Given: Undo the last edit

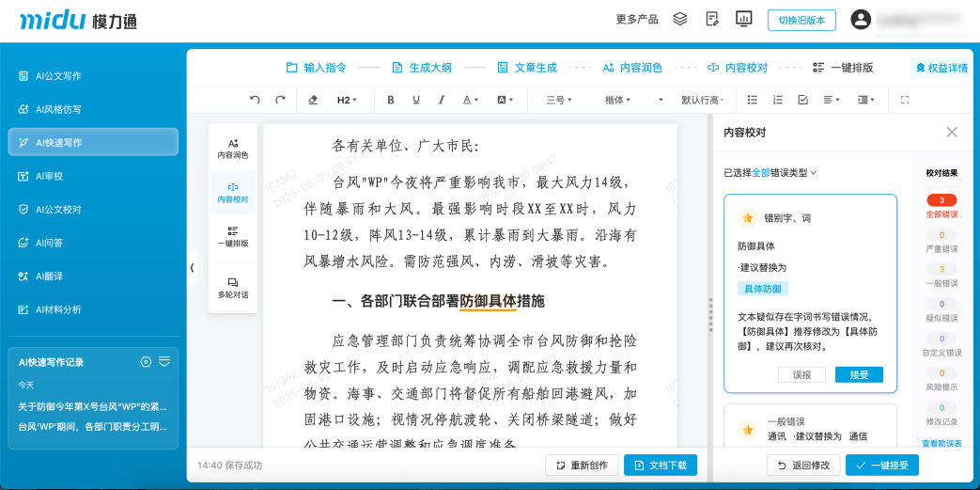Looking at the screenshot, I should pos(255,100).
